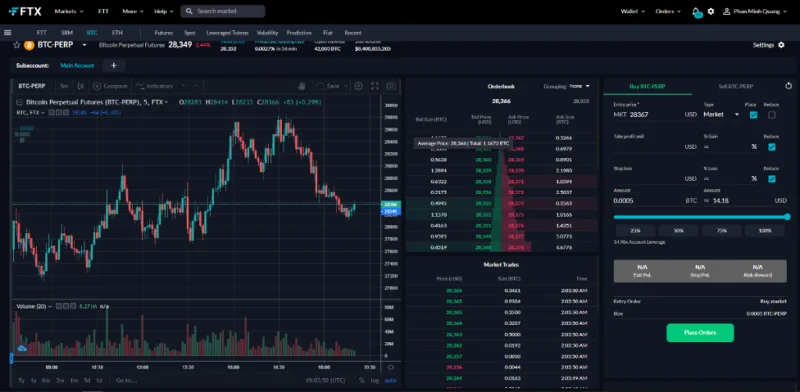800x392 pixels.
Task: Open the chart timezone settings icon
Action: (x=391, y=367)
